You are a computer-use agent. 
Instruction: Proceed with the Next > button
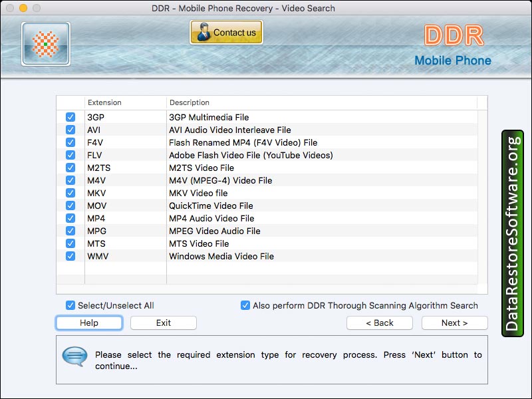[455, 323]
